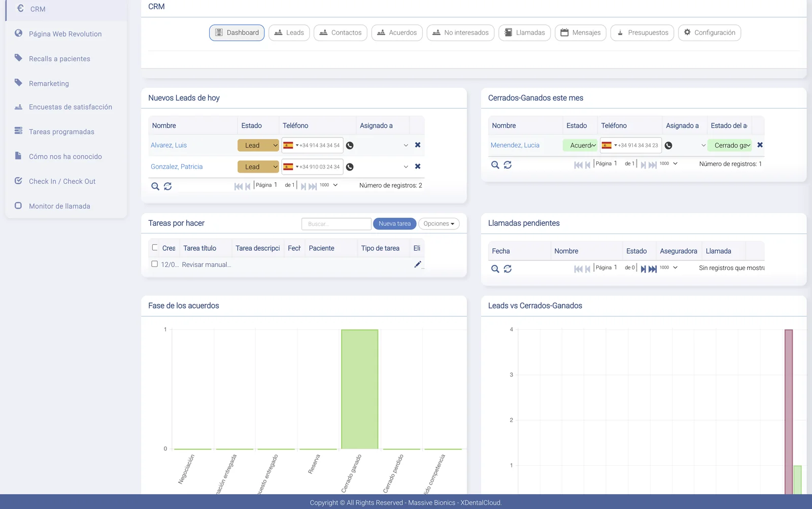The image size is (812, 509).
Task: Go to next page in Llamadas pendientes
Action: (643, 269)
